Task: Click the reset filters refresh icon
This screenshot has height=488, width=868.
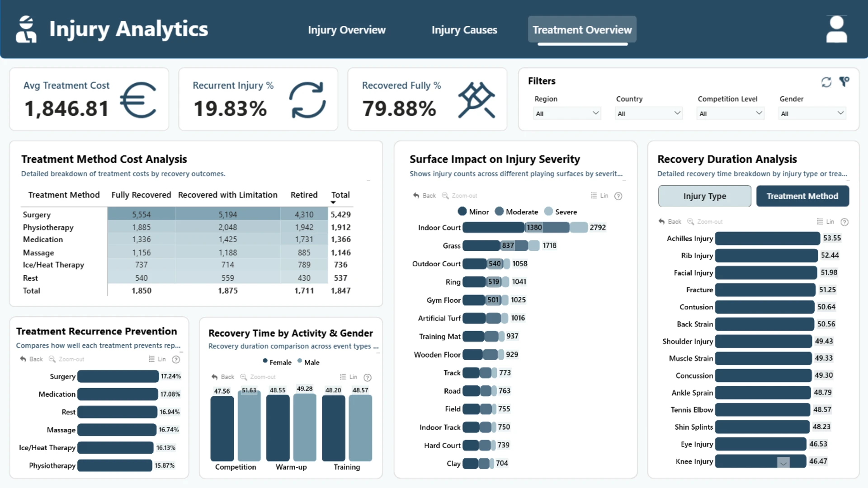Action: (826, 82)
